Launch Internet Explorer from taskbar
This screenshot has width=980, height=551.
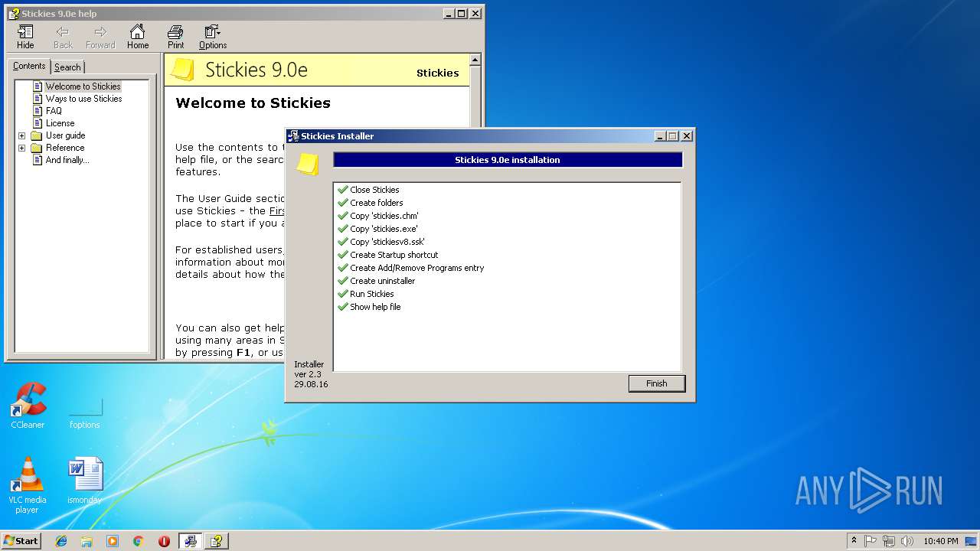coord(61,541)
